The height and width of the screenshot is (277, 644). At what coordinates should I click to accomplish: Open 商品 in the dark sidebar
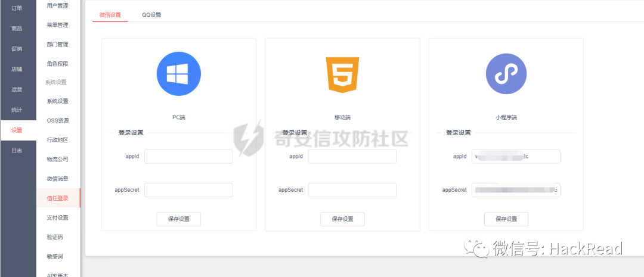[x=17, y=29]
